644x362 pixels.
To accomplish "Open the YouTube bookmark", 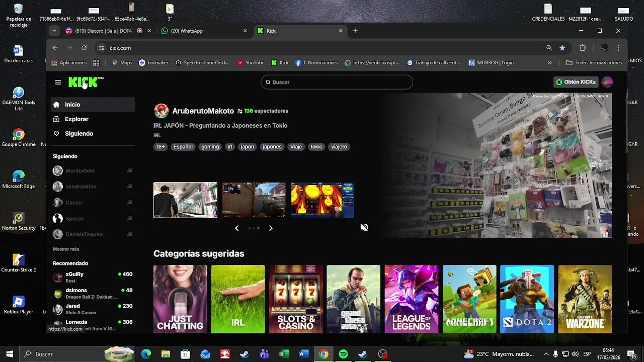I will [251, 63].
